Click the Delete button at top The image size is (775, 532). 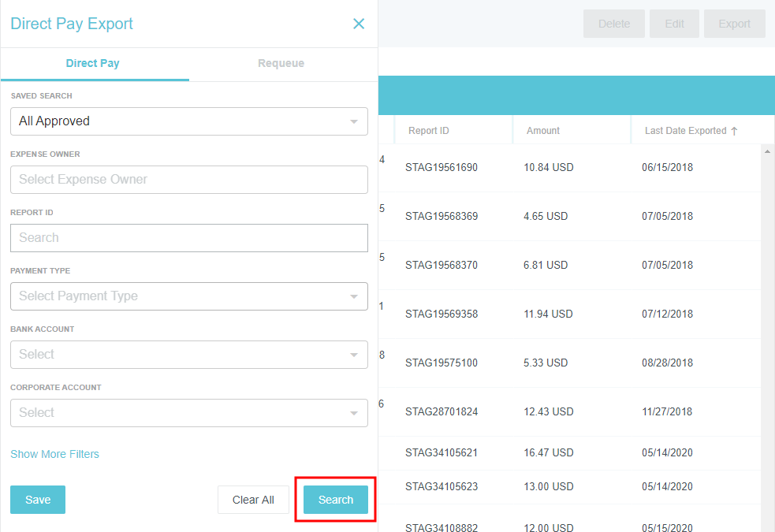click(x=614, y=24)
